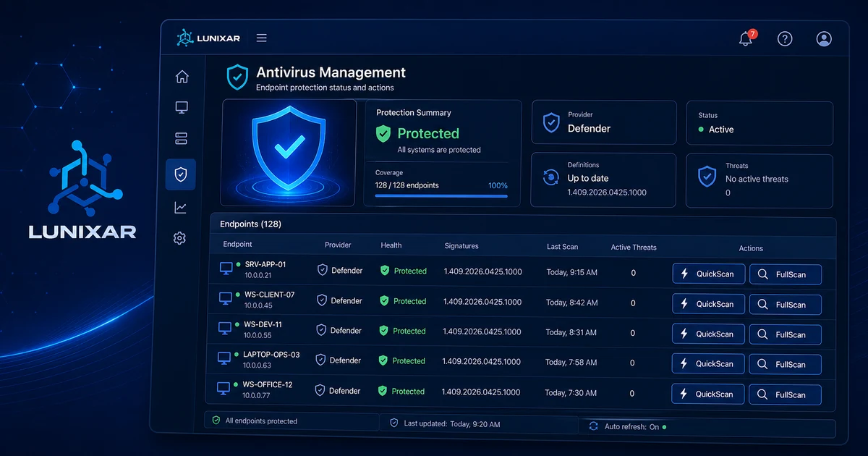Click the Auto refresh sync icon
This screenshot has width=868, height=456.
[594, 426]
